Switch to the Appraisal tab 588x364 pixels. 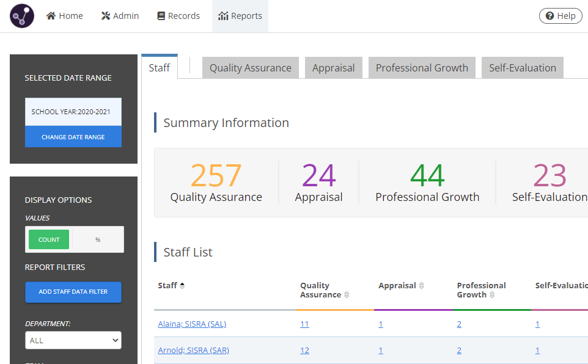pos(333,67)
